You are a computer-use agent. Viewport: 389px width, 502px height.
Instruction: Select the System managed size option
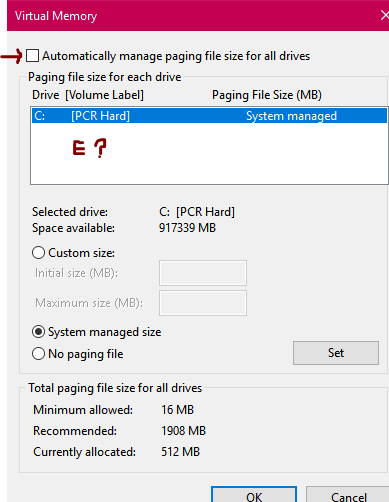click(38, 332)
